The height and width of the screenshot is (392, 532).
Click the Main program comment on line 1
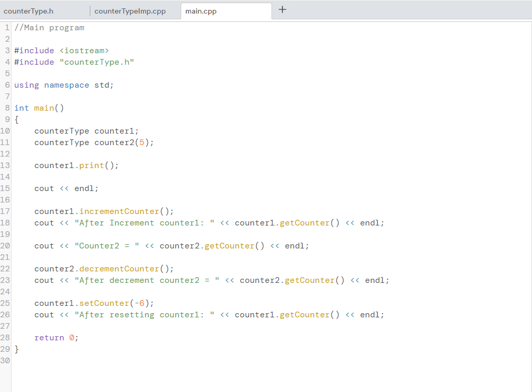[x=50, y=27]
